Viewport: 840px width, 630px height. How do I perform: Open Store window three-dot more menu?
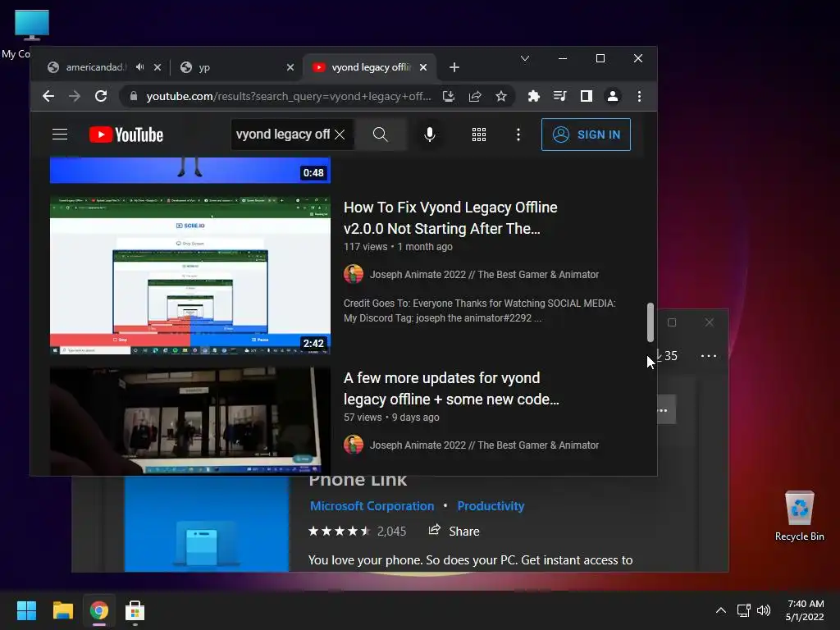click(x=708, y=356)
